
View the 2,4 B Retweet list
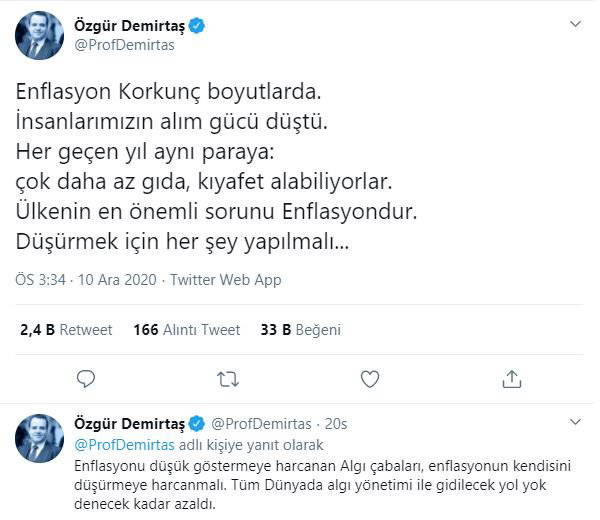pyautogui.click(x=66, y=329)
